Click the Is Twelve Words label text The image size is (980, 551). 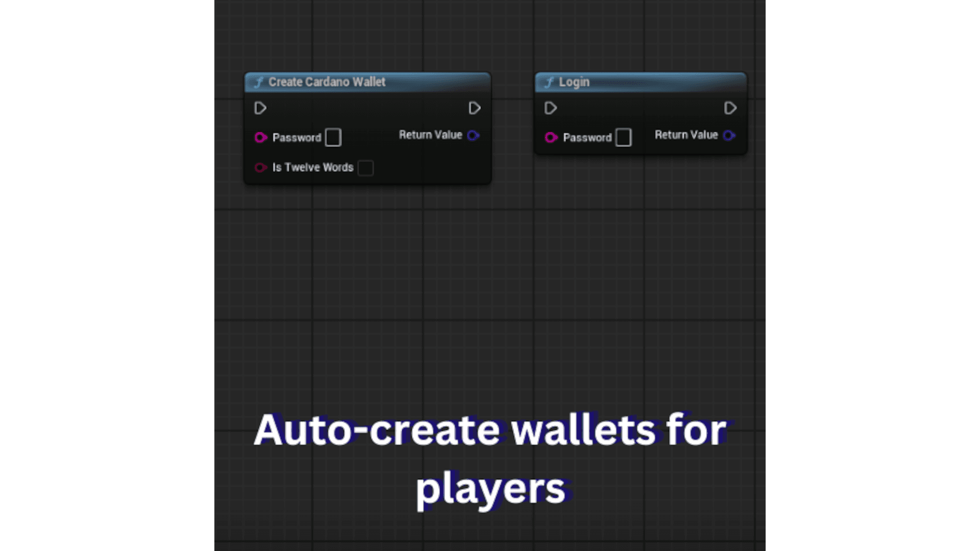pos(312,167)
